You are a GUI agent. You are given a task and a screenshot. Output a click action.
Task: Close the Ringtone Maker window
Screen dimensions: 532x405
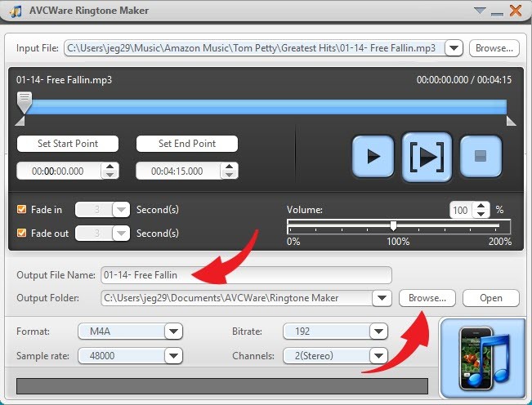516,11
